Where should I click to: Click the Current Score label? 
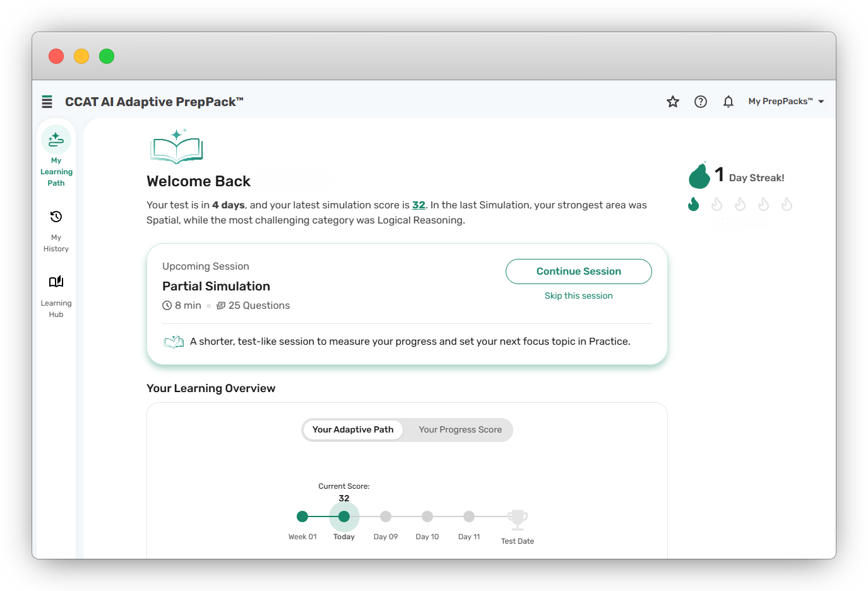click(x=344, y=486)
